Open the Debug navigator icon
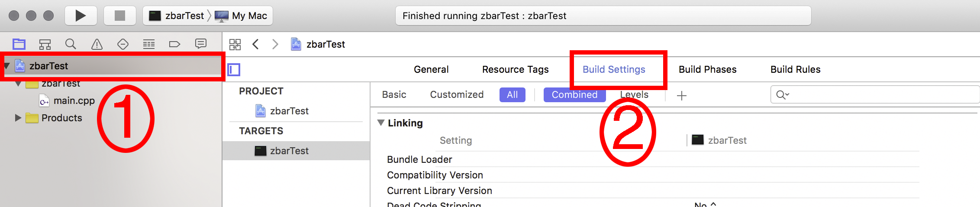980x207 pixels. pyautogui.click(x=149, y=44)
